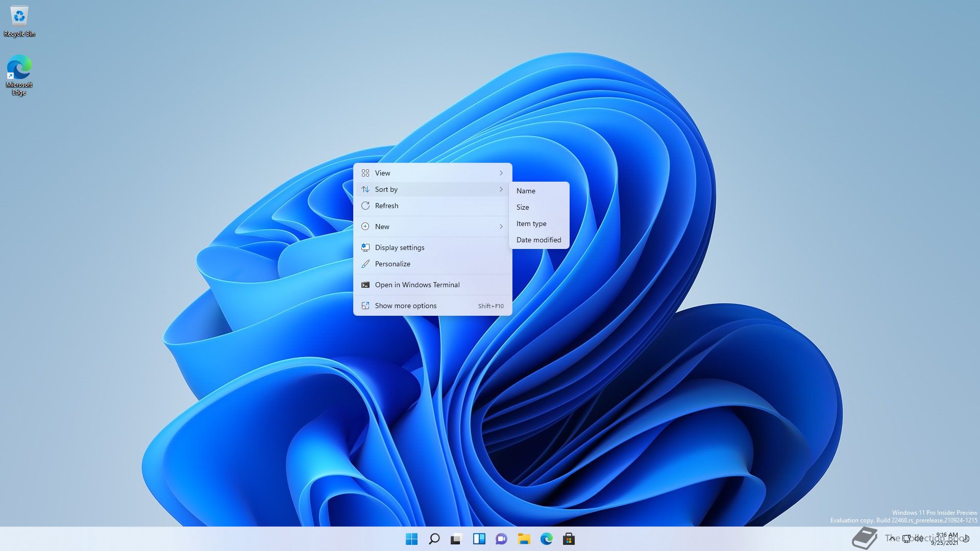Open Display settings from context menu
Image resolution: width=980 pixels, height=551 pixels.
pyautogui.click(x=433, y=247)
